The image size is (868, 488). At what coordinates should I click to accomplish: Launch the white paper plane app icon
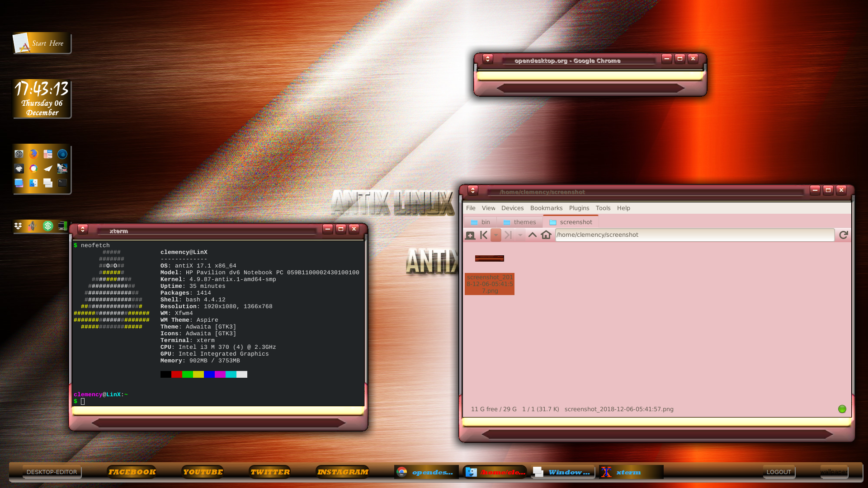pyautogui.click(x=48, y=169)
